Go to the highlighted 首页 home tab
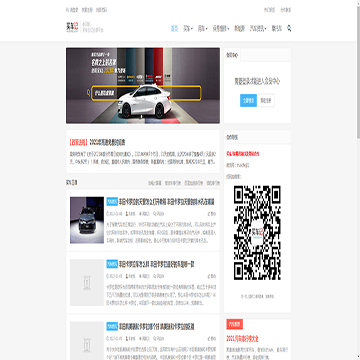The image size is (360, 360). 174,29
